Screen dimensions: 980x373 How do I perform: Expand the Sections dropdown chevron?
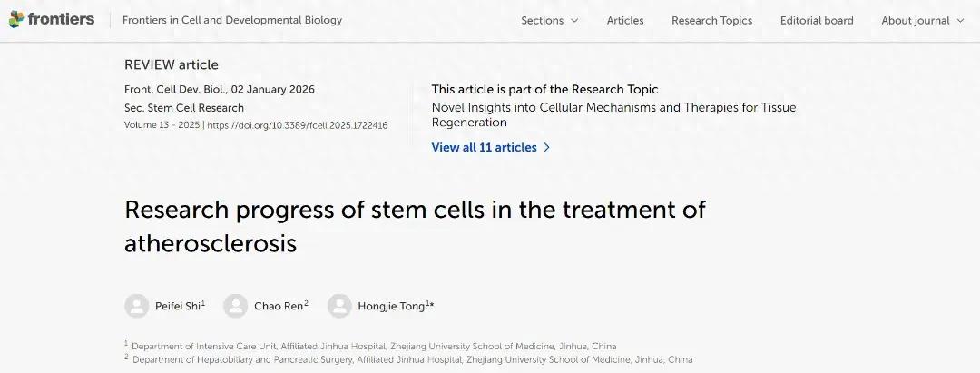pos(574,21)
